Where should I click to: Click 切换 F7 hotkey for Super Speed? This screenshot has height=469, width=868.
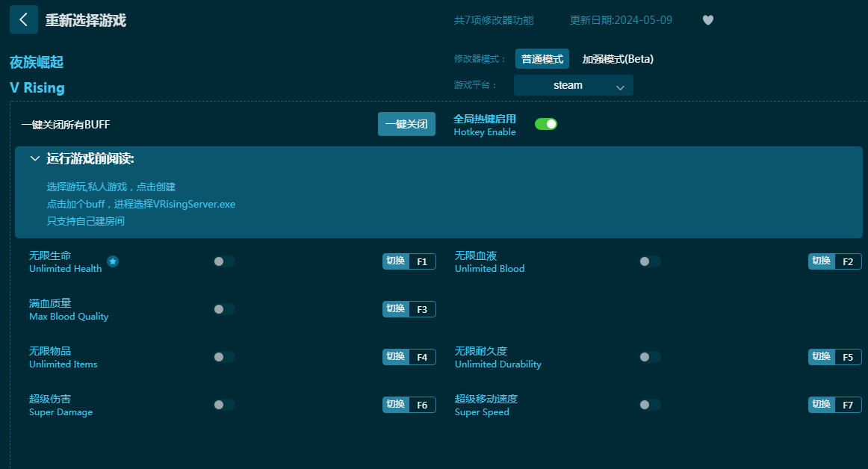point(835,405)
